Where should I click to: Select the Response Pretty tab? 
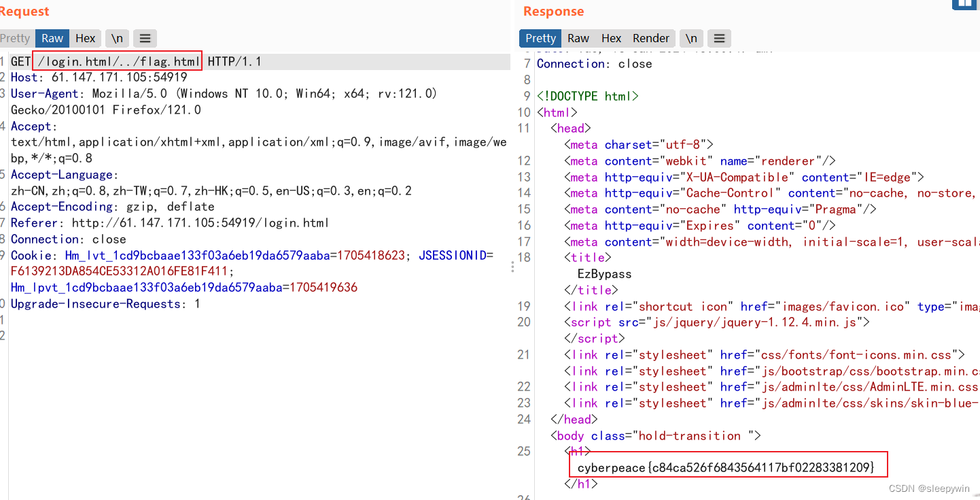click(x=540, y=38)
